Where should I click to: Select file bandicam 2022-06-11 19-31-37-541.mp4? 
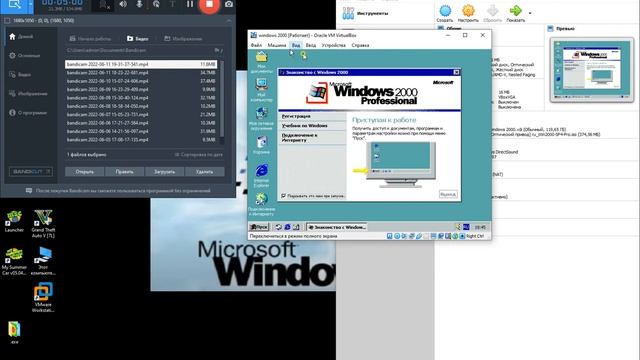pyautogui.click(x=141, y=64)
